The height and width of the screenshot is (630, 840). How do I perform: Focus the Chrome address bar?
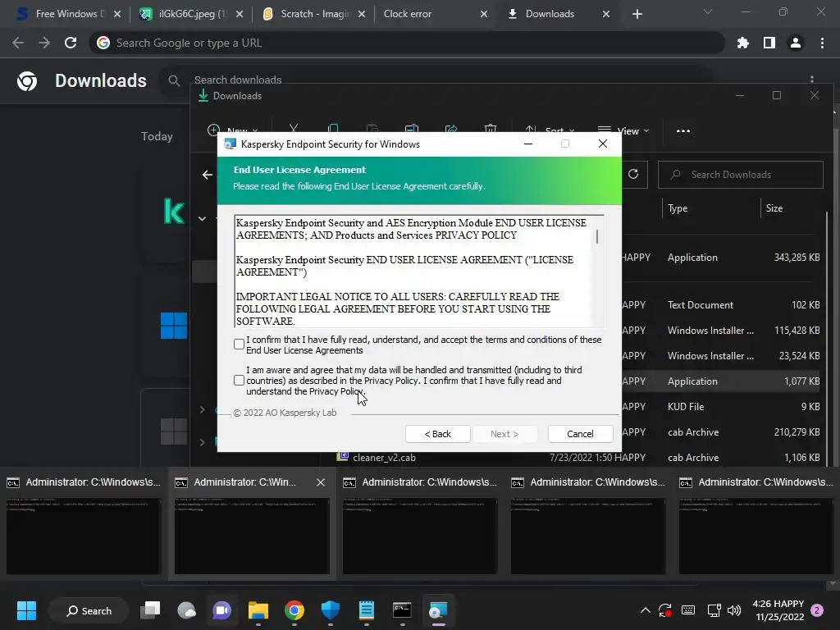click(407, 43)
